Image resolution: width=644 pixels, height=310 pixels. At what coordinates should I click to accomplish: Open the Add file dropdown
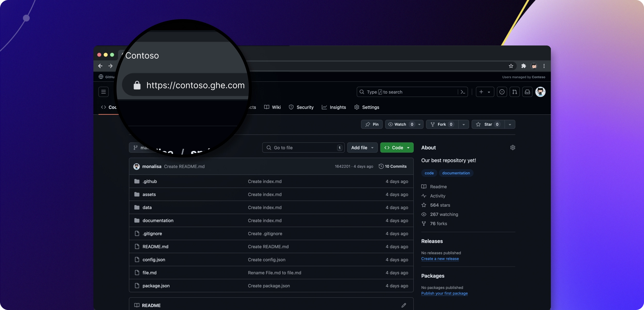point(362,148)
